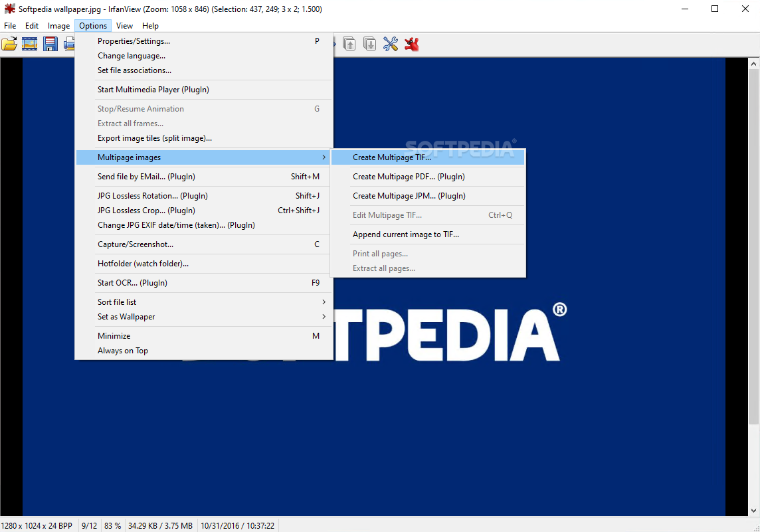Click image dimensions 1280 x 1024 x 24 BPP
760x532 pixels.
tap(37, 526)
